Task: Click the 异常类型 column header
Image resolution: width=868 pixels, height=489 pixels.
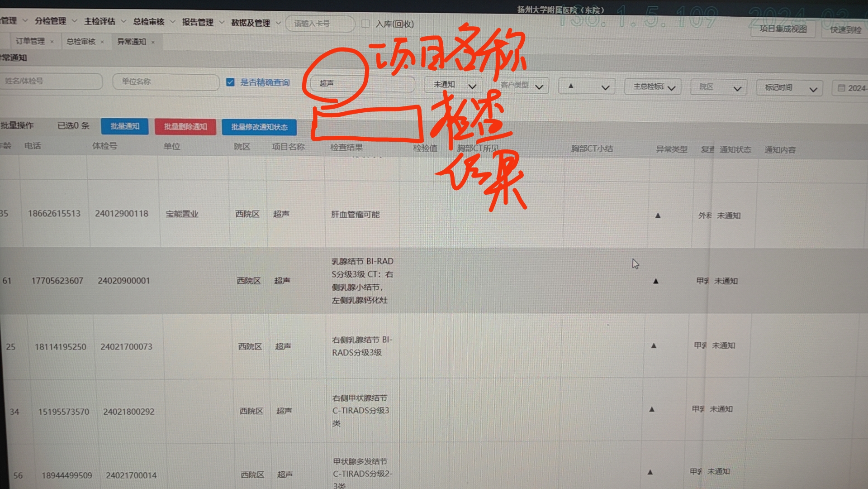Action: (672, 149)
